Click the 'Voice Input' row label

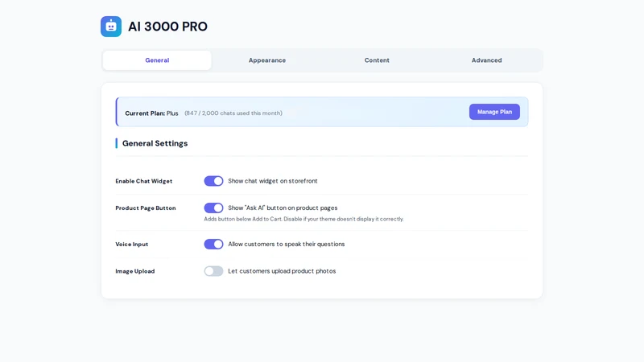[x=131, y=245]
